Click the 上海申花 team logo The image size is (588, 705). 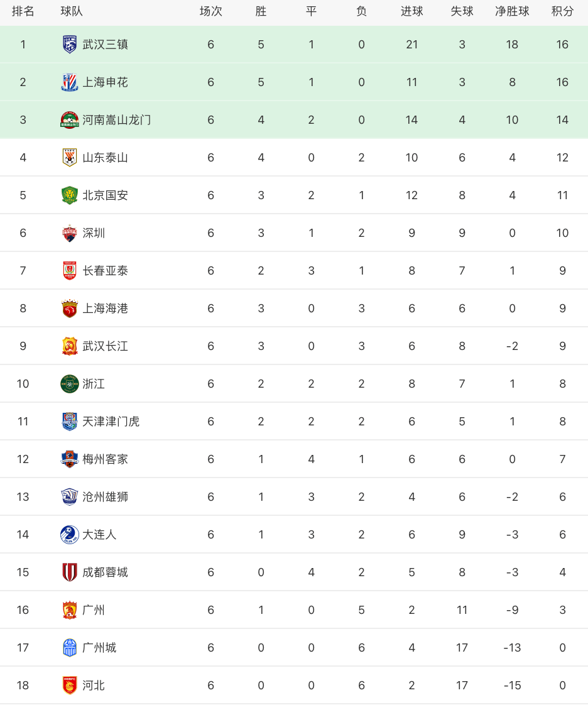[70, 82]
